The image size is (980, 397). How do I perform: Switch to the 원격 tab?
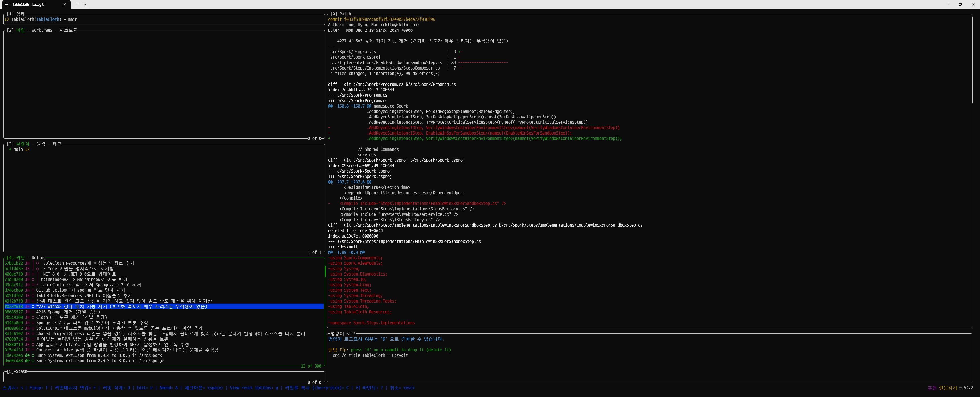coord(41,144)
